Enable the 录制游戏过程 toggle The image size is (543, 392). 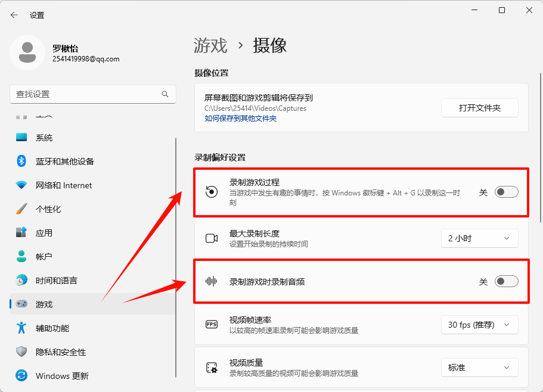point(506,192)
